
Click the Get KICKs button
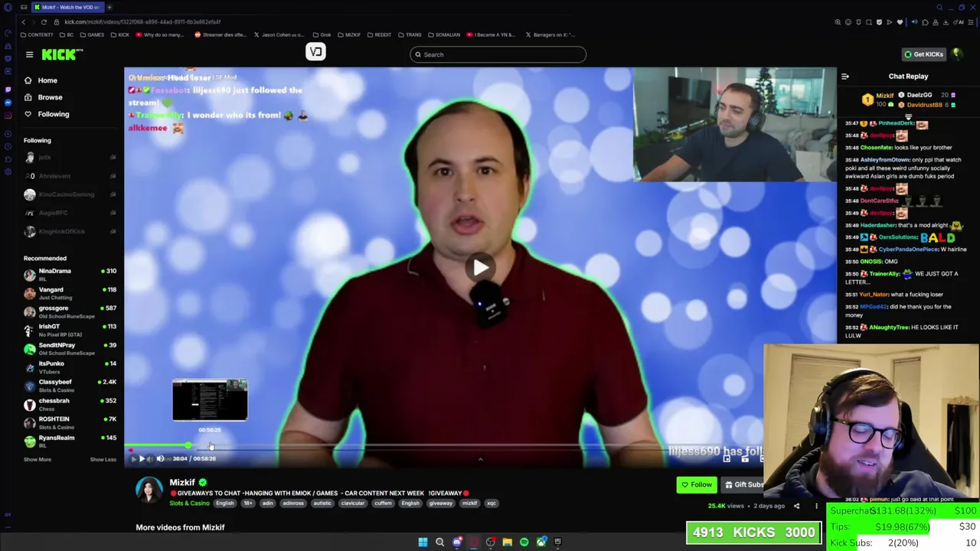(x=923, y=54)
